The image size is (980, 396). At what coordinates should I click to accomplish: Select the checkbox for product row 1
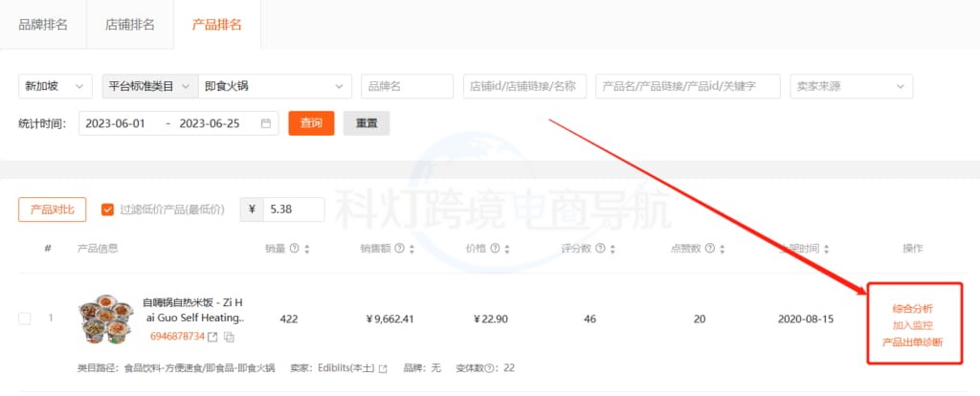click(25, 319)
